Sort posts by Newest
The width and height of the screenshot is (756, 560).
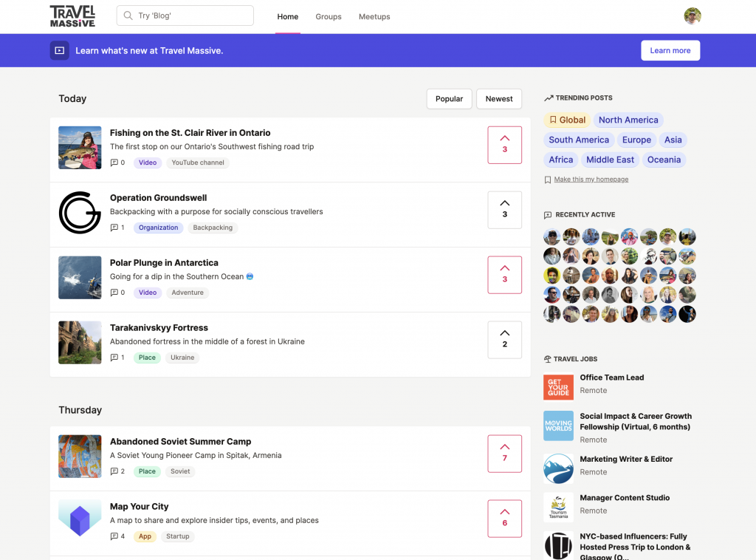tap(499, 98)
